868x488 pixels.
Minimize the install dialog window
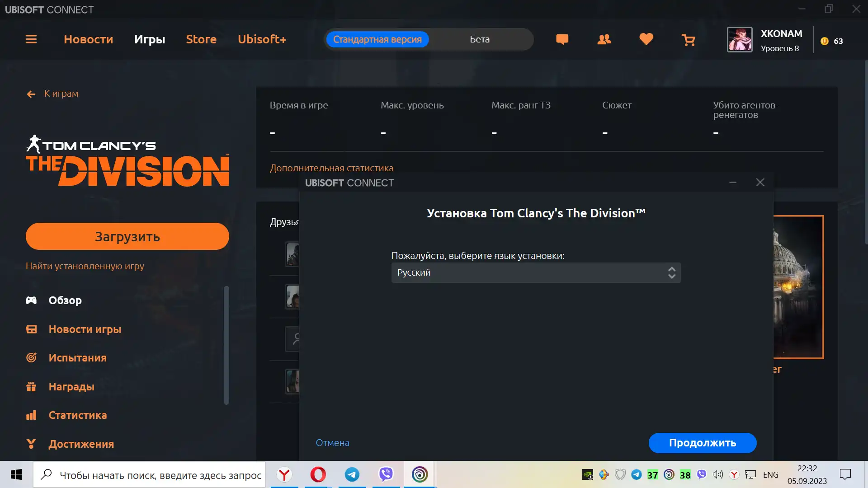(x=733, y=183)
